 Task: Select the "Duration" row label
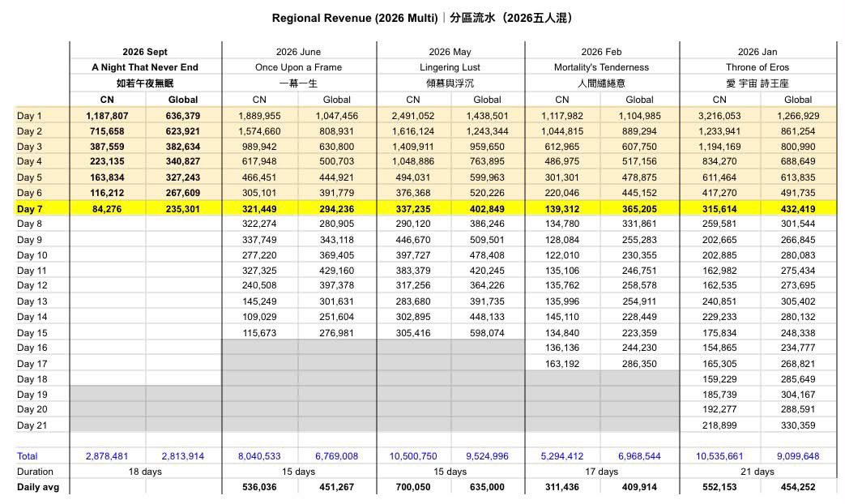click(x=35, y=472)
